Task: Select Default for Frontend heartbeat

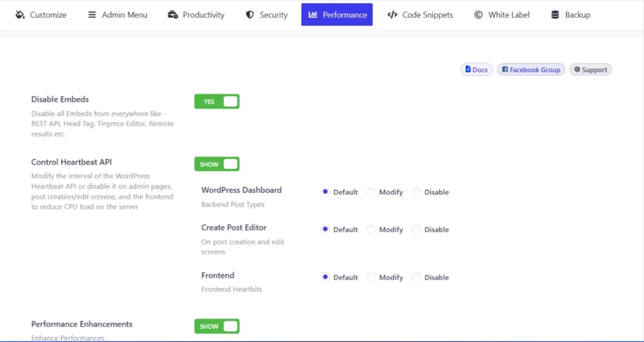Action: pos(325,277)
